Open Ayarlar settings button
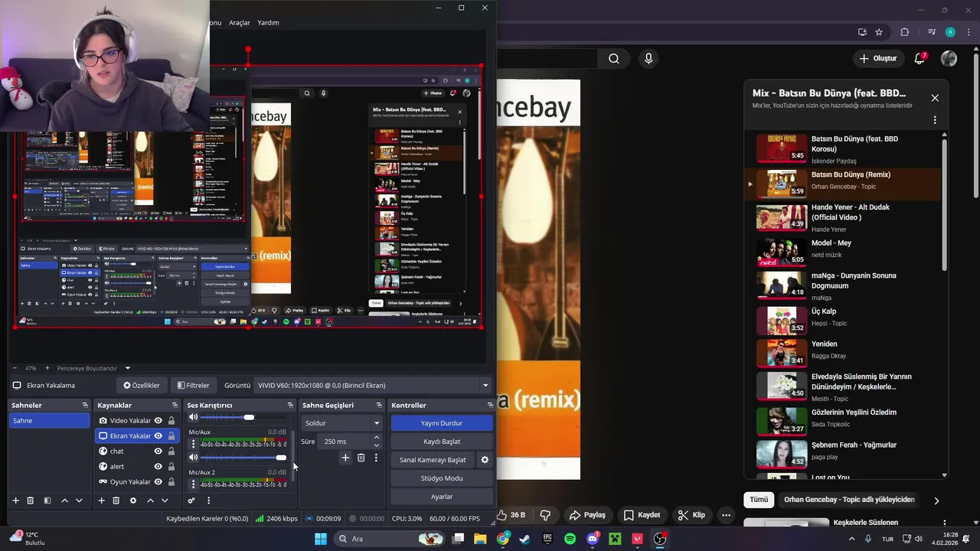 coord(442,497)
